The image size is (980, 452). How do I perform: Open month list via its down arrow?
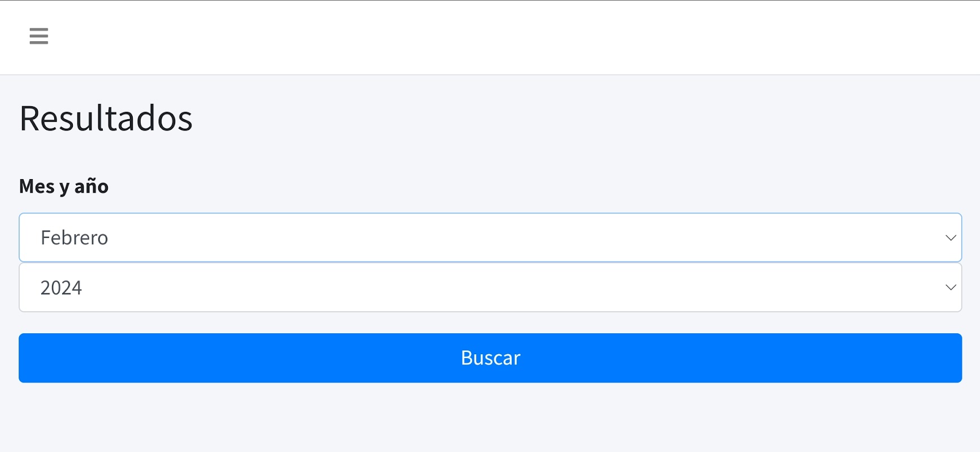click(950, 238)
